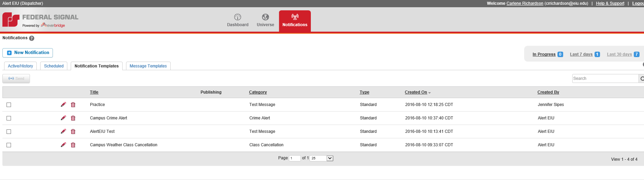The height and width of the screenshot is (180, 644).
Task: Show Last 7 days notifications
Action: 581,54
